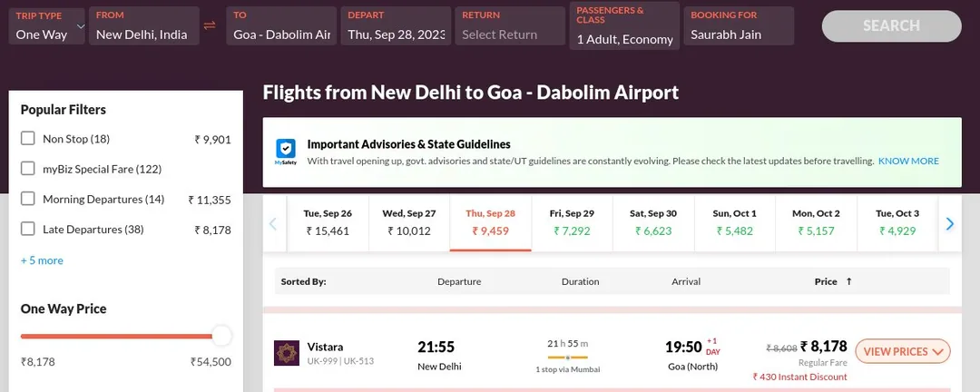Expand the + 5 more filters
Viewport: 980px width, 392px height.
coord(42,260)
